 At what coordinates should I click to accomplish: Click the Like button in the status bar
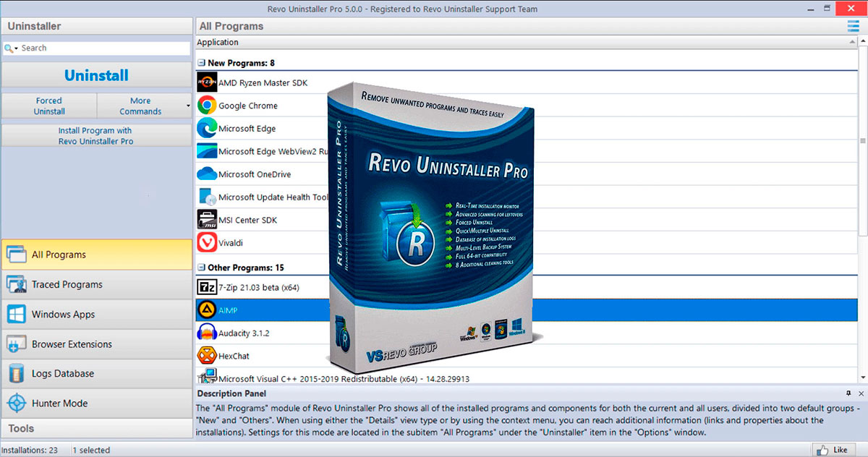pyautogui.click(x=833, y=450)
